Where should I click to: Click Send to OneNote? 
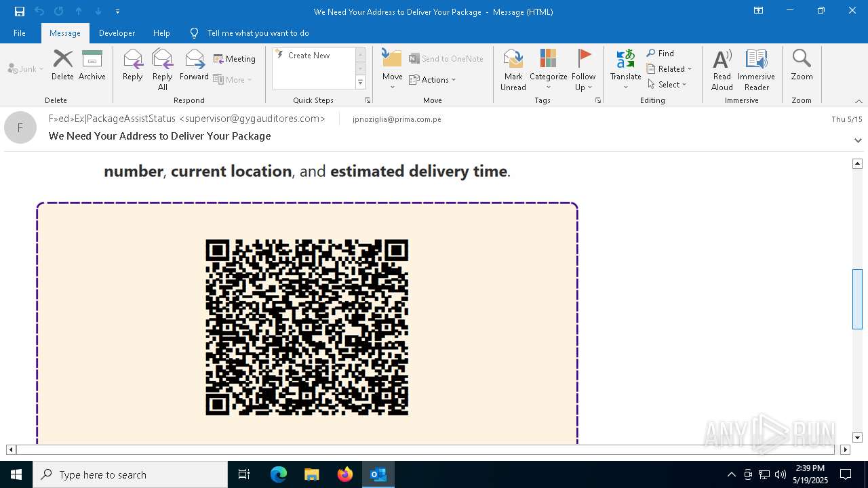click(446, 59)
